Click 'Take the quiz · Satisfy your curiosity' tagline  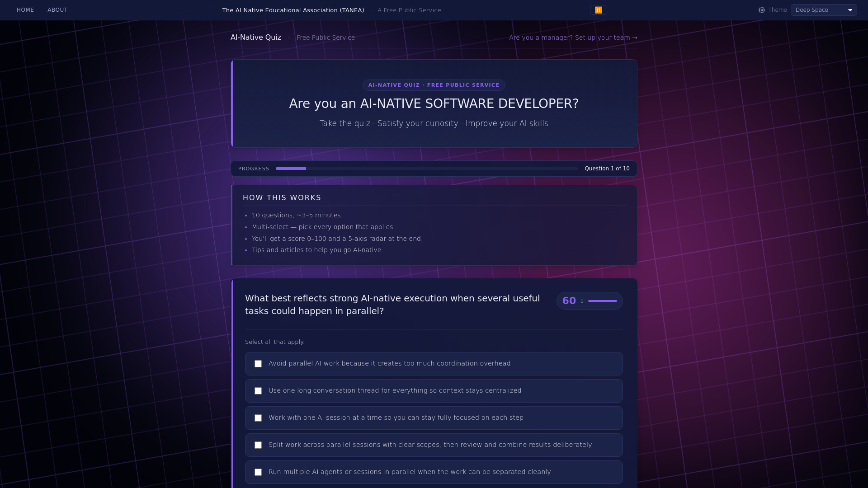[434, 123]
